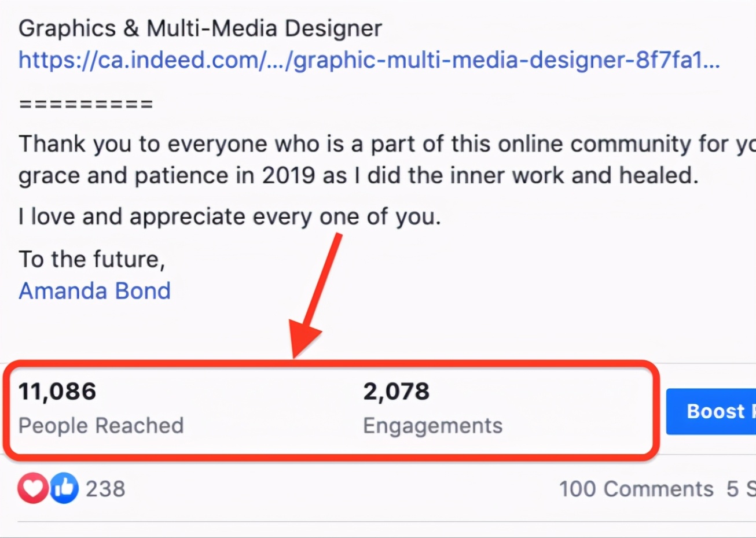This screenshot has width=756, height=538.
Task: Open the Amanda Bond profile link
Action: [x=94, y=290]
